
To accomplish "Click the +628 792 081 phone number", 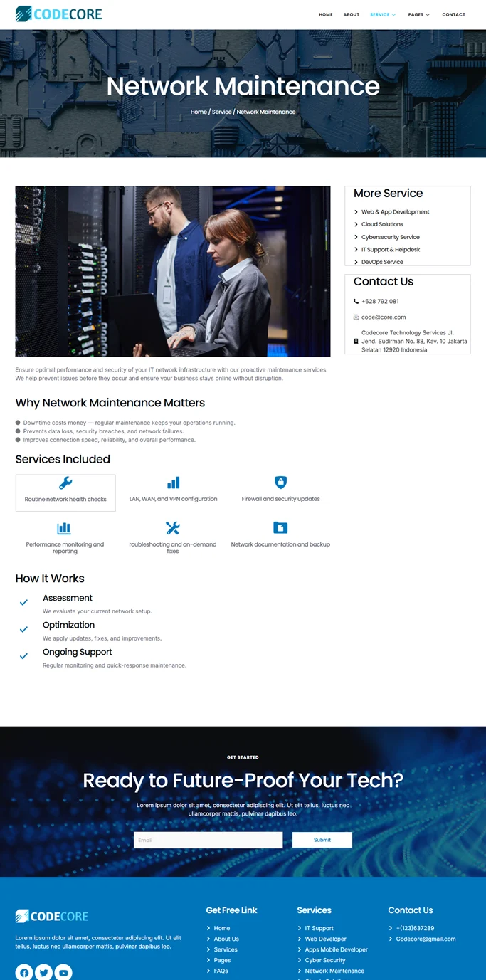I will pos(380,301).
